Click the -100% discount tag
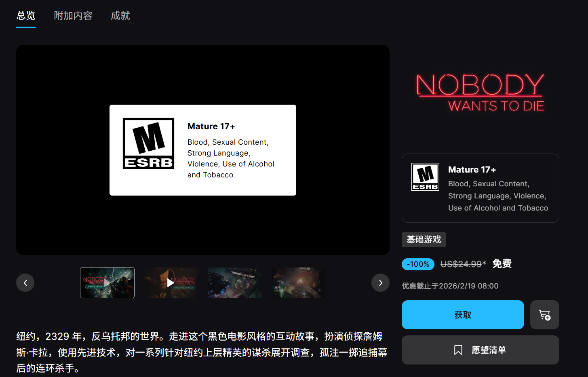This screenshot has width=588, height=377. pos(418,264)
